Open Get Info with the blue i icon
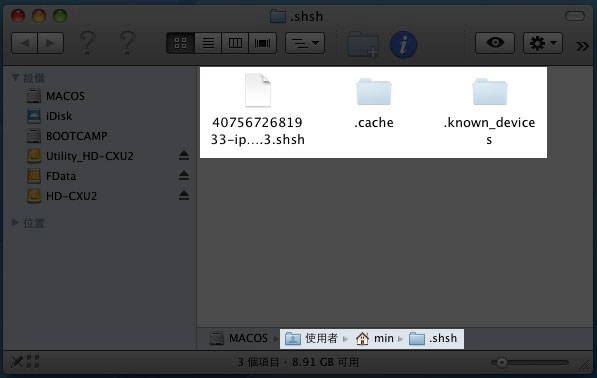Image resolution: width=597 pixels, height=378 pixels. click(403, 45)
